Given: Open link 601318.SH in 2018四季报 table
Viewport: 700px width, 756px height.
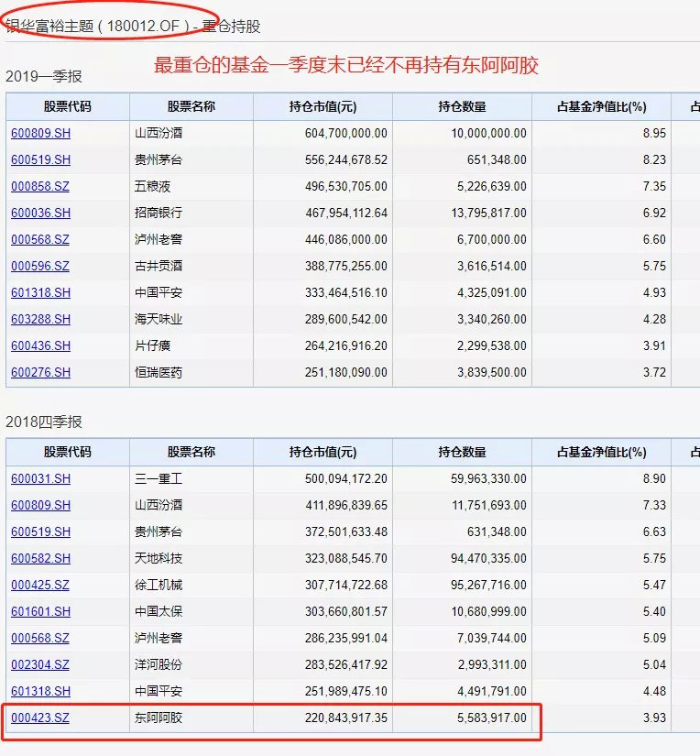Looking at the screenshot, I should (40, 690).
